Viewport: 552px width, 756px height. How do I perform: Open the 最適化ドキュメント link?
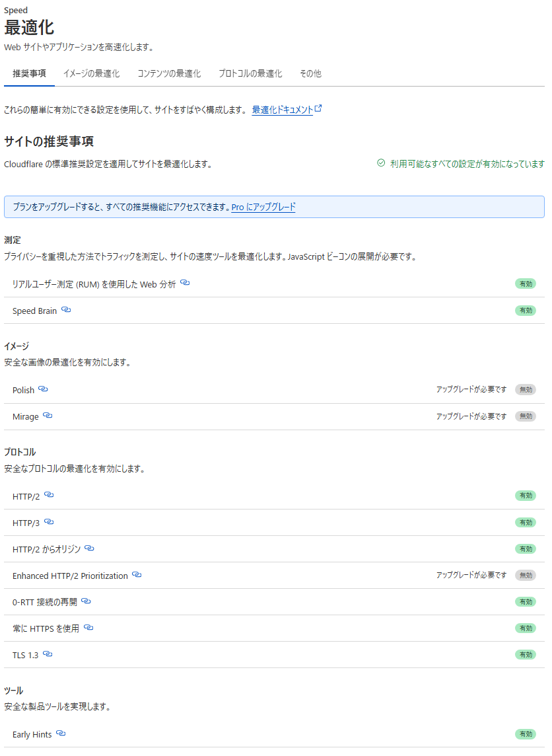click(283, 110)
